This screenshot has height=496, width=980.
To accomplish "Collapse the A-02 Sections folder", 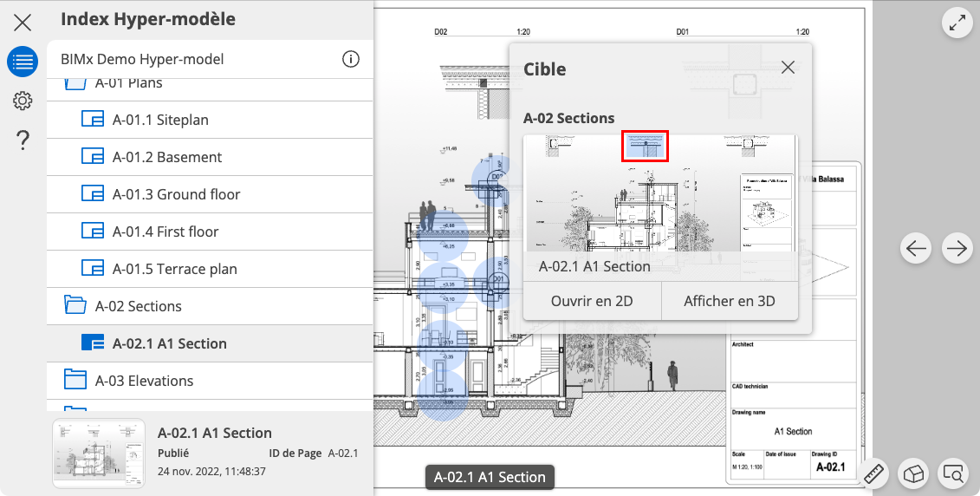I will click(210, 306).
